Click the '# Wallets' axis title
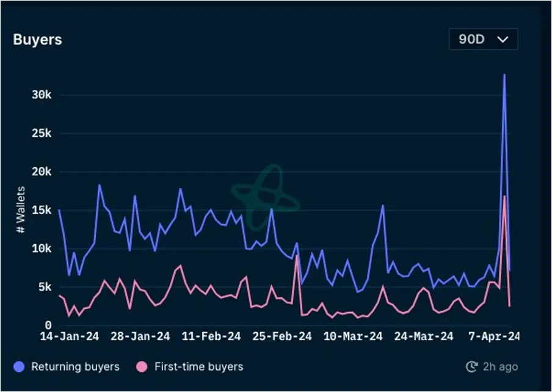Screen dimensions: 552x392 pyautogui.click(x=21, y=209)
